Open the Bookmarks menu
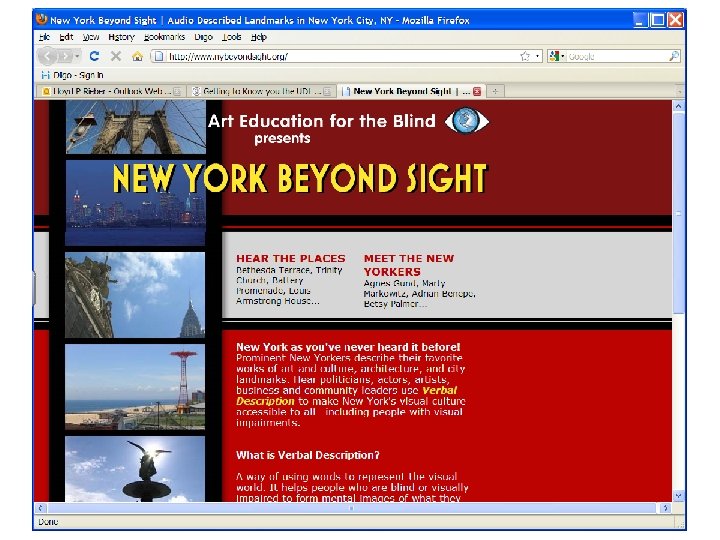The image size is (720, 540). pyautogui.click(x=164, y=37)
